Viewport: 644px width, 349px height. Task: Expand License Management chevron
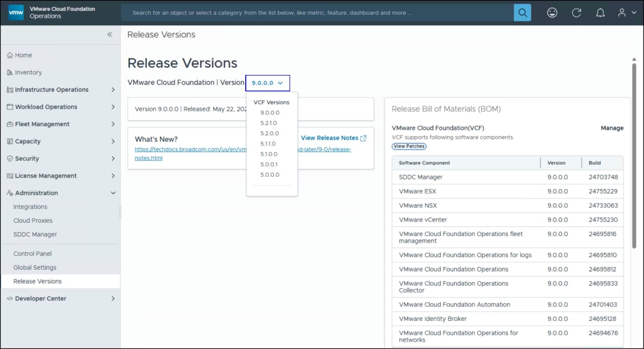coord(113,176)
